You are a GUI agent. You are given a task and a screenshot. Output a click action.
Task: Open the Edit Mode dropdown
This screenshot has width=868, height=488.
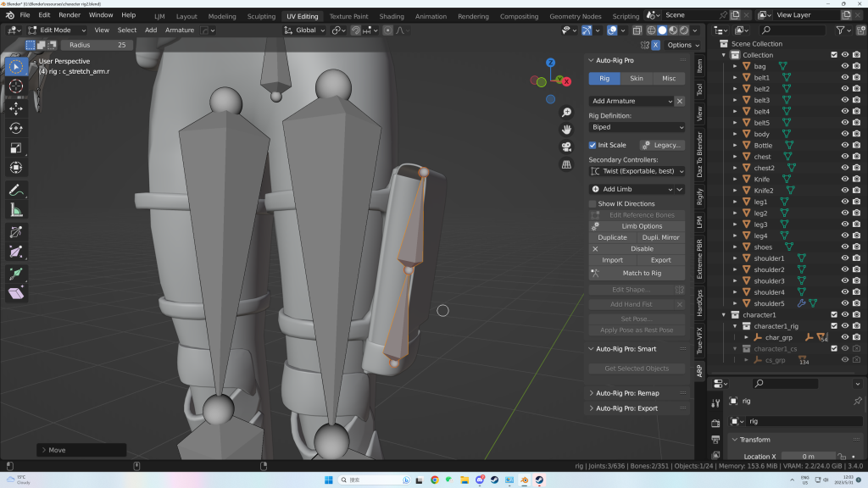pyautogui.click(x=57, y=30)
